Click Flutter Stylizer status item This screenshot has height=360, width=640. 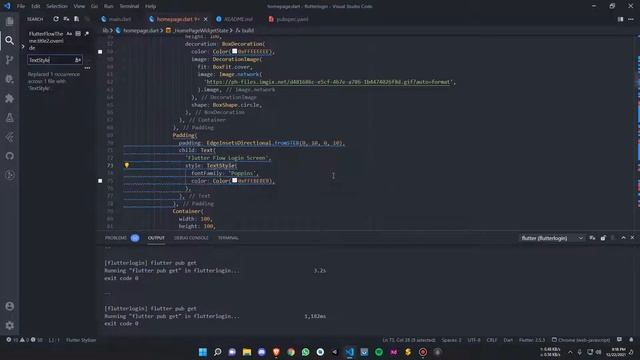pyautogui.click(x=81, y=340)
